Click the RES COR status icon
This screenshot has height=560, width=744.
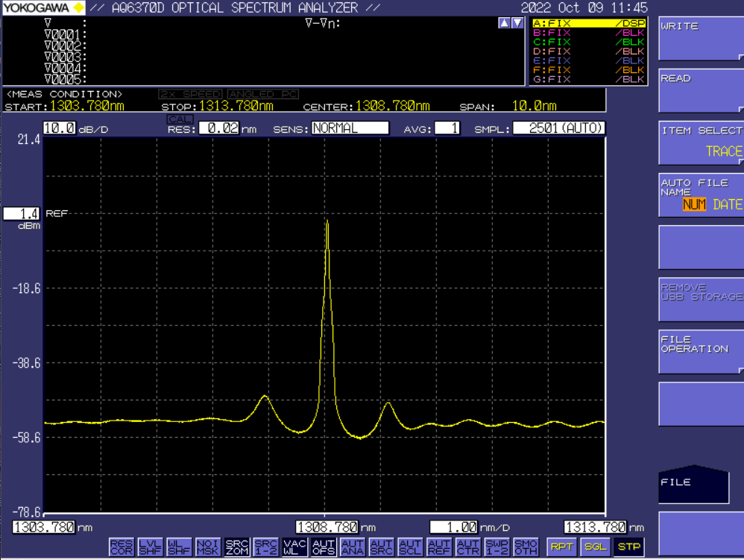click(121, 547)
